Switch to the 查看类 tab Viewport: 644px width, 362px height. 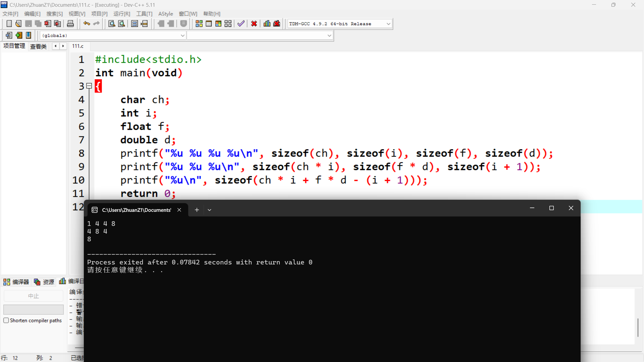coord(38,46)
